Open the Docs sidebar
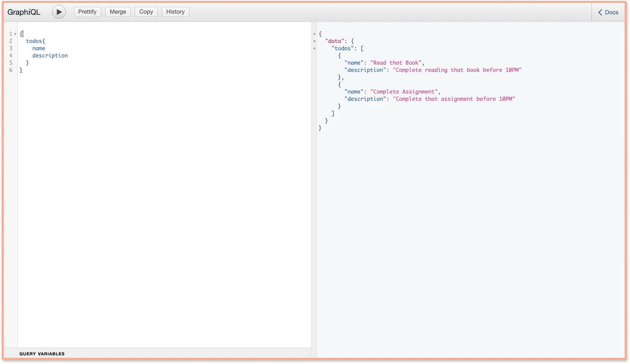 [608, 12]
